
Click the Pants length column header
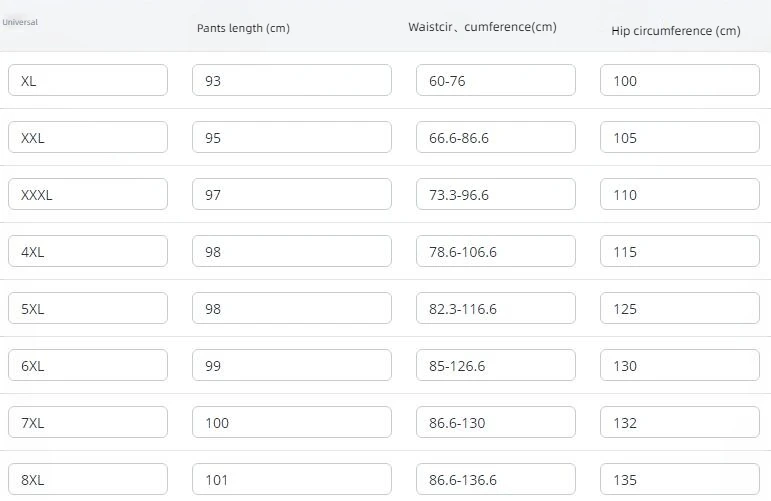pyautogui.click(x=243, y=28)
